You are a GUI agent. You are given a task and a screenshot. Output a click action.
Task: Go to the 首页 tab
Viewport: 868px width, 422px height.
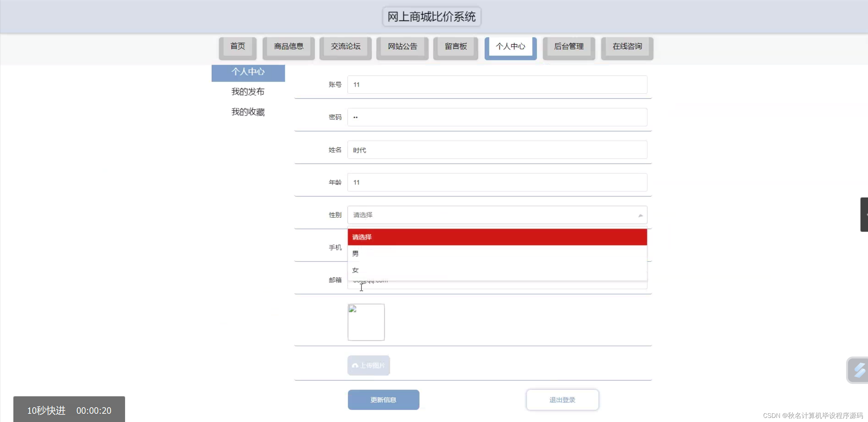click(237, 47)
